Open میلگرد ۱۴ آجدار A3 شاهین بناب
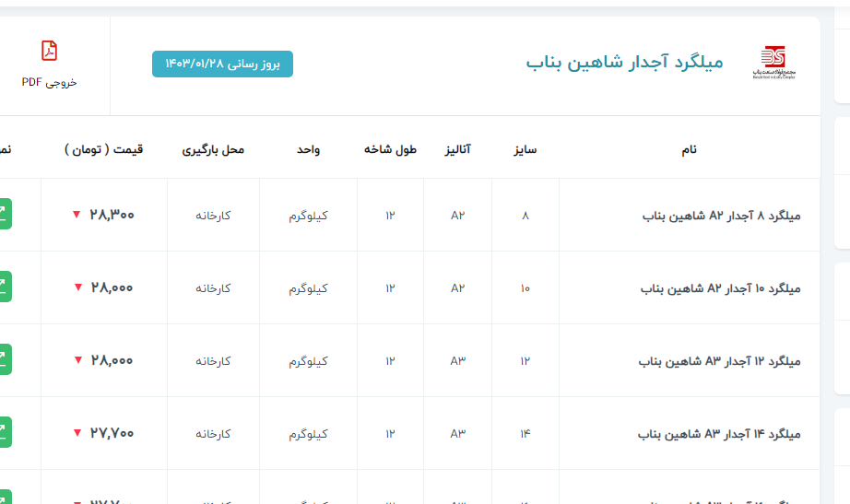 (719, 434)
